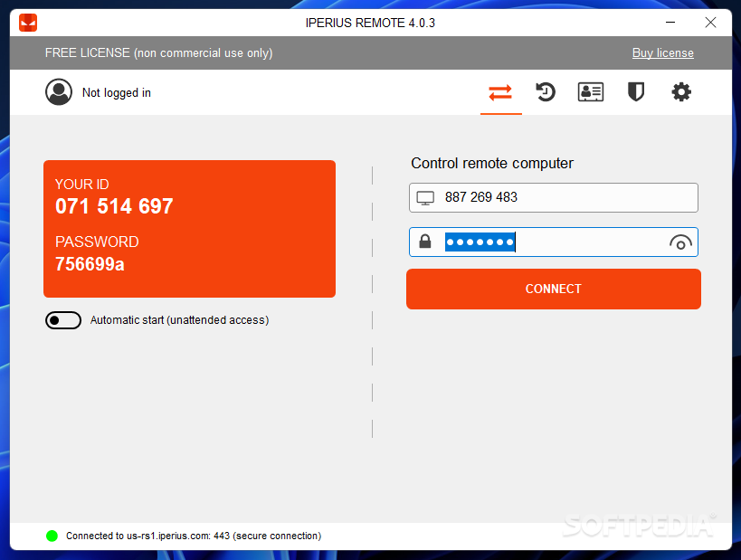Open the connection history icon
Image resolution: width=741 pixels, height=560 pixels.
pos(546,91)
